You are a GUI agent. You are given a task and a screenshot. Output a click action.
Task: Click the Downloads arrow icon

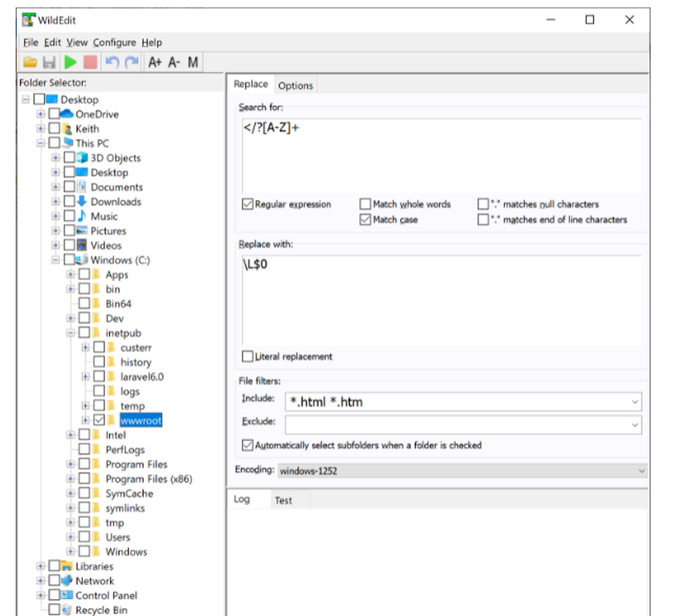[82, 201]
